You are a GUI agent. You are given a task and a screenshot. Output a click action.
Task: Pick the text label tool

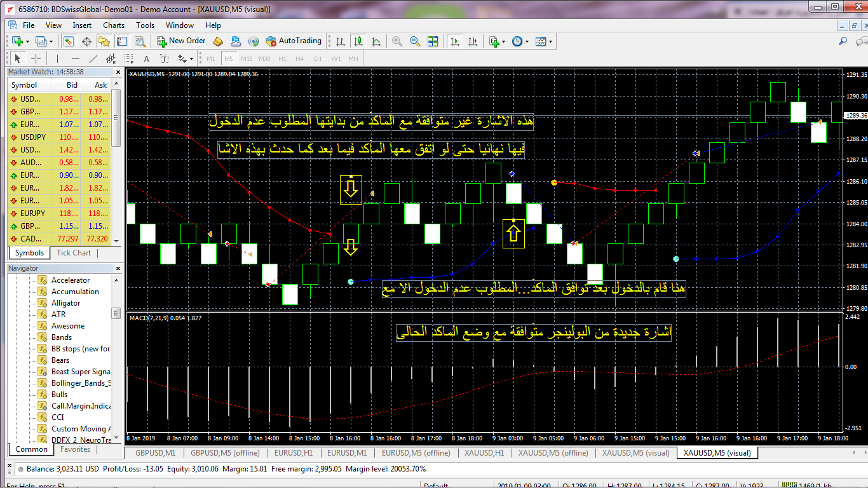[x=146, y=58]
